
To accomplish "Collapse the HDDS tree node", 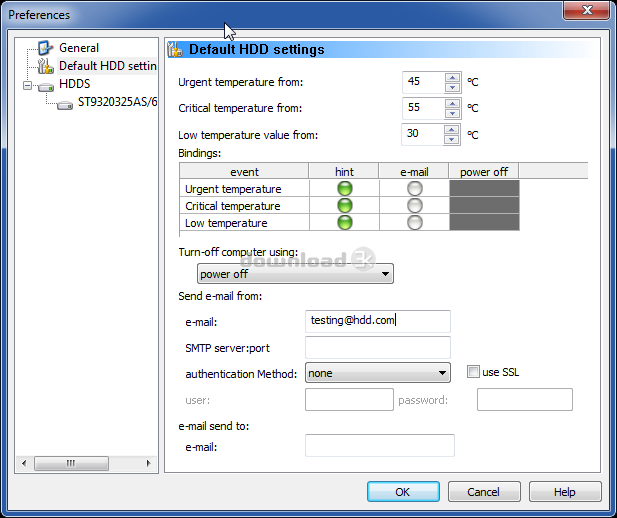I will pos(28,85).
